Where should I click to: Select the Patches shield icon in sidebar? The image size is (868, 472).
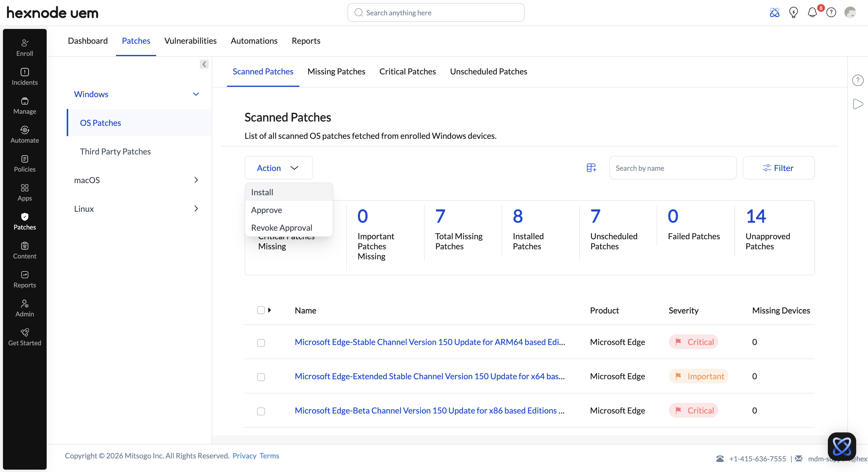(x=25, y=217)
